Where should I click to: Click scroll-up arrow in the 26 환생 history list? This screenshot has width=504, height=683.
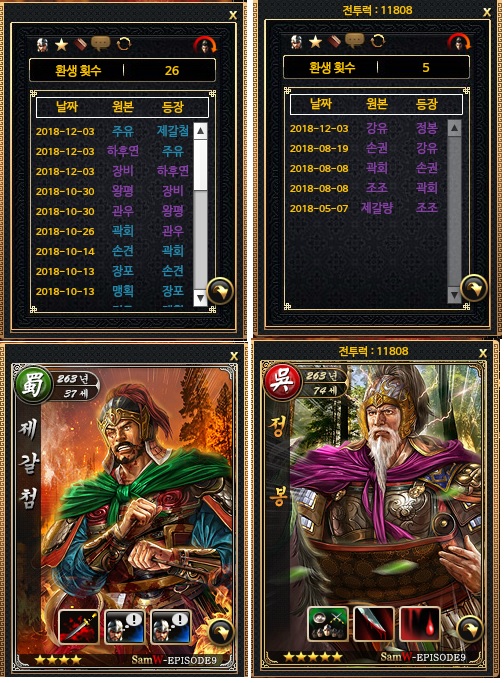click(x=200, y=131)
